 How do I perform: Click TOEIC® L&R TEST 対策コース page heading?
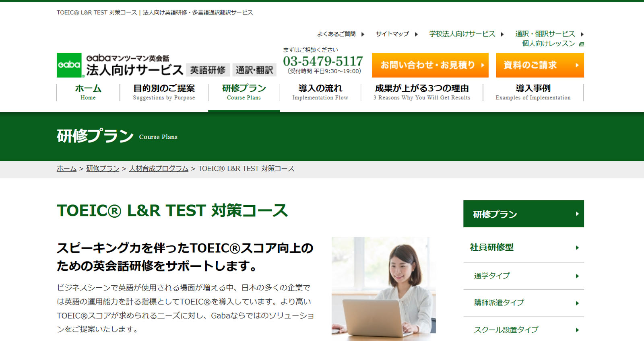172,210
